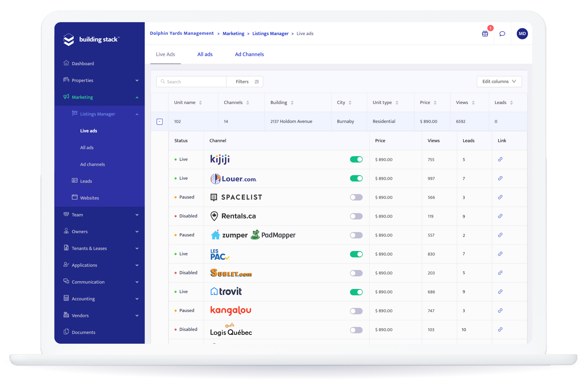The width and height of the screenshot is (588, 381).
Task: Turn off the Louer.com channel toggle
Action: click(356, 178)
